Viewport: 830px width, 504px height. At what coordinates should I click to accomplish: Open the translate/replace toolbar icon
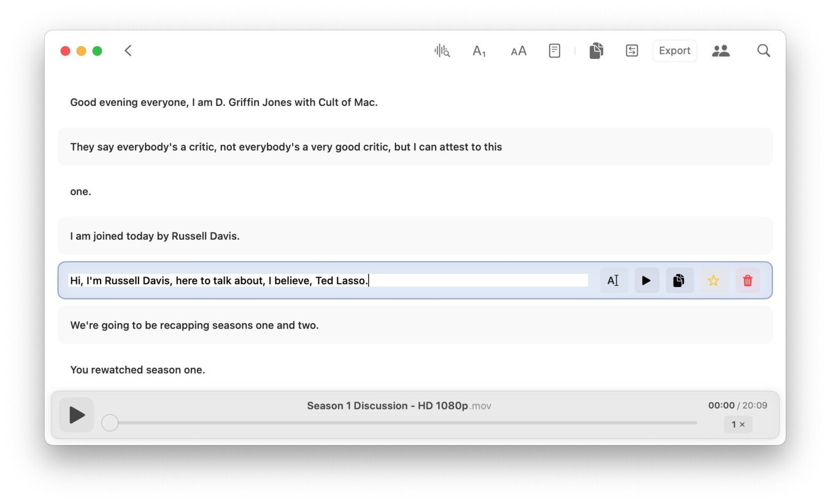632,51
